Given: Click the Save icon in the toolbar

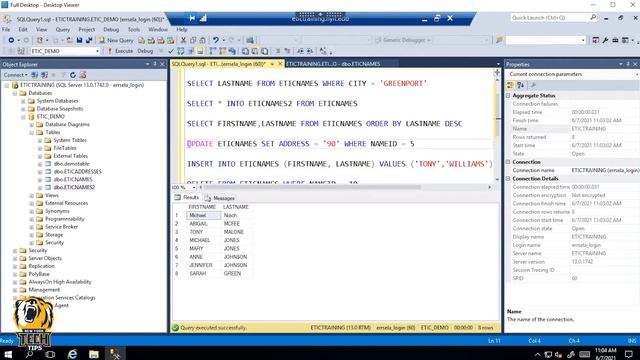Looking at the screenshot, I should click(80, 40).
